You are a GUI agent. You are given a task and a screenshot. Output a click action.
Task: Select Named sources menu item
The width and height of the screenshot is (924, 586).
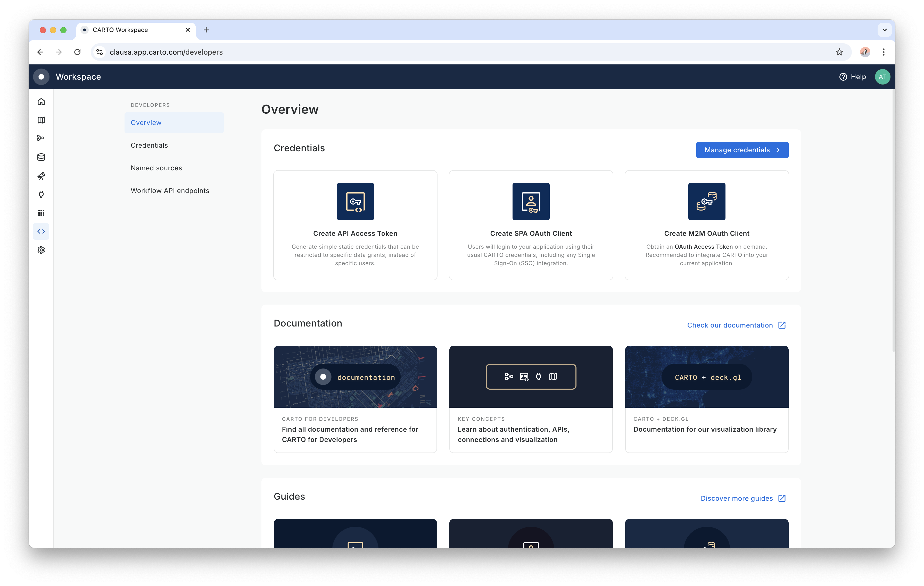click(156, 168)
